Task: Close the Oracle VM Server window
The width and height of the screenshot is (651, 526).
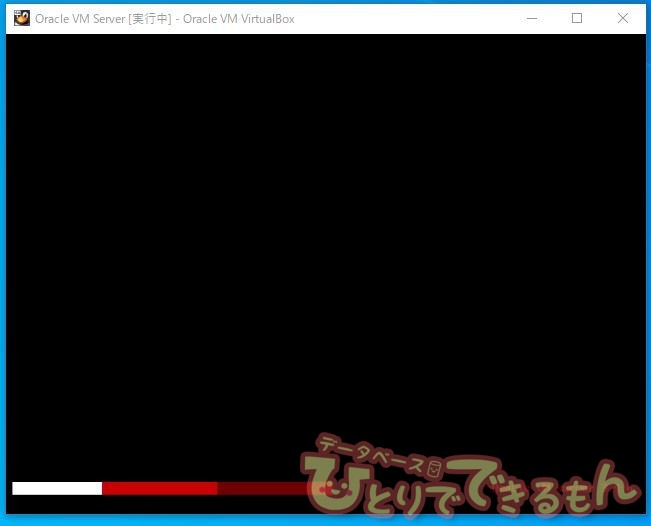Action: (623, 18)
